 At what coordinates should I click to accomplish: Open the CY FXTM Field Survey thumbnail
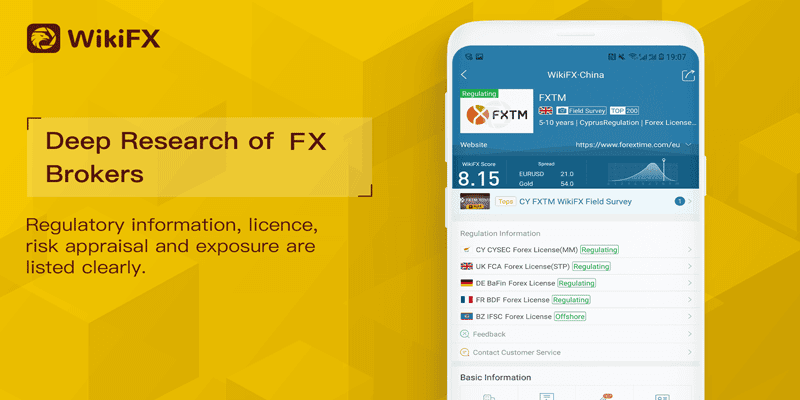(475, 201)
